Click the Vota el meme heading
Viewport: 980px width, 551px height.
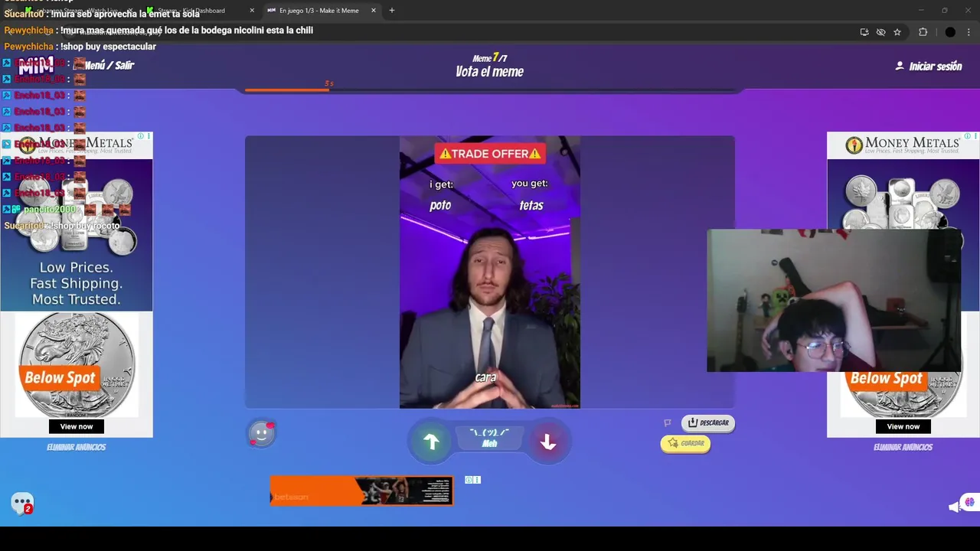pyautogui.click(x=489, y=72)
